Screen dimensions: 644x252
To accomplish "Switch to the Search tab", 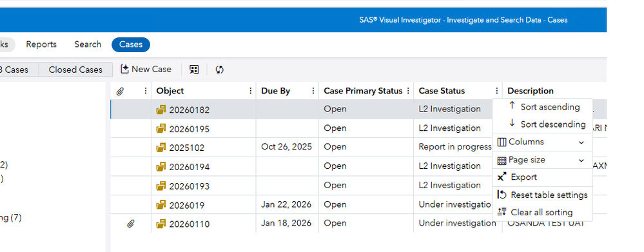I will pos(88,44).
